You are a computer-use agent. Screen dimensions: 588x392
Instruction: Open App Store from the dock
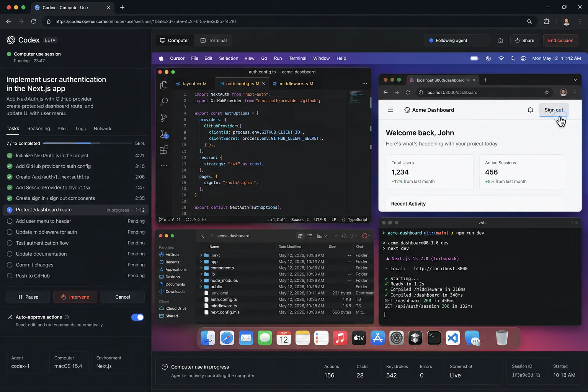pyautogui.click(x=377, y=338)
